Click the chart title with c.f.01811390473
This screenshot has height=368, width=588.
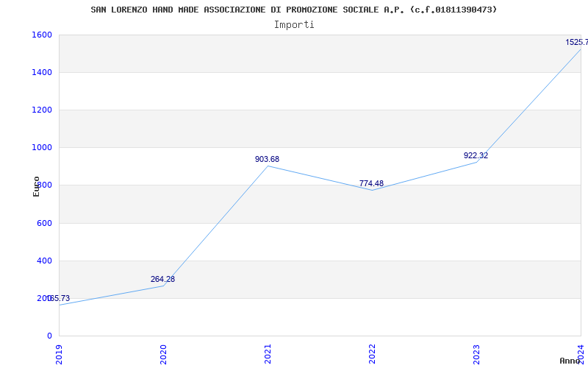pyautogui.click(x=293, y=10)
